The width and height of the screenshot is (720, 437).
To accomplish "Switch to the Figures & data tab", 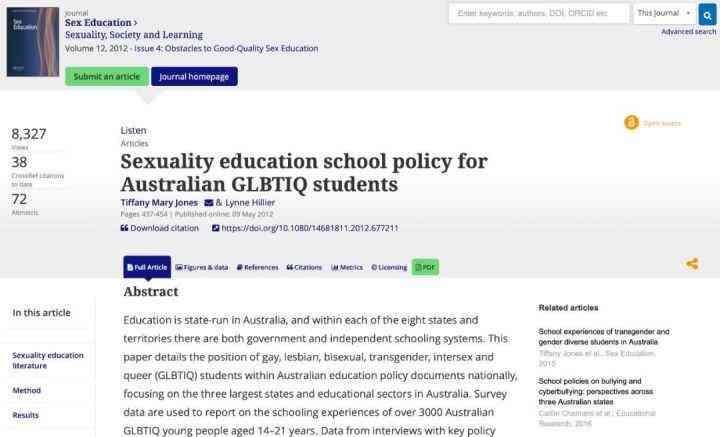I will [x=202, y=267].
